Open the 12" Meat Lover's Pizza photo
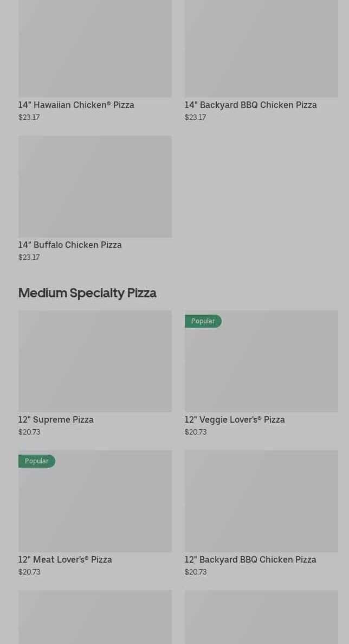This screenshot has width=349, height=644. 95,507
